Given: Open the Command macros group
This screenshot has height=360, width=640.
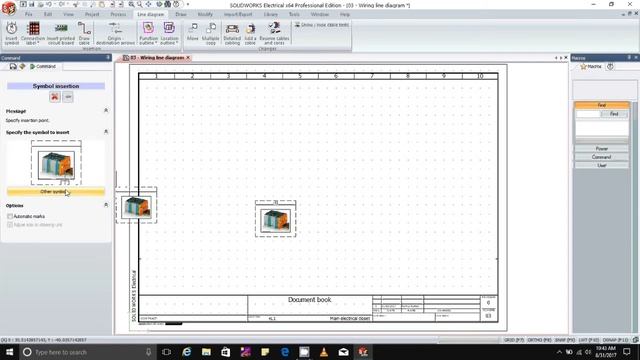Looking at the screenshot, I should click(602, 157).
